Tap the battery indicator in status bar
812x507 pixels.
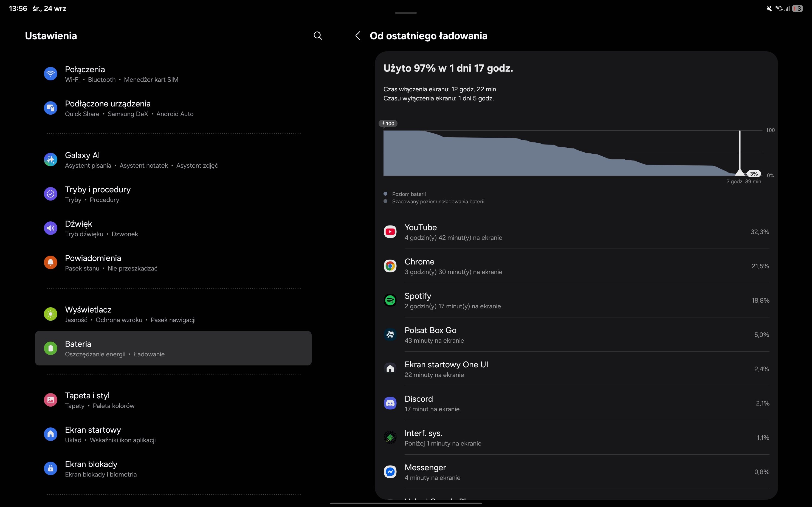coord(797,9)
